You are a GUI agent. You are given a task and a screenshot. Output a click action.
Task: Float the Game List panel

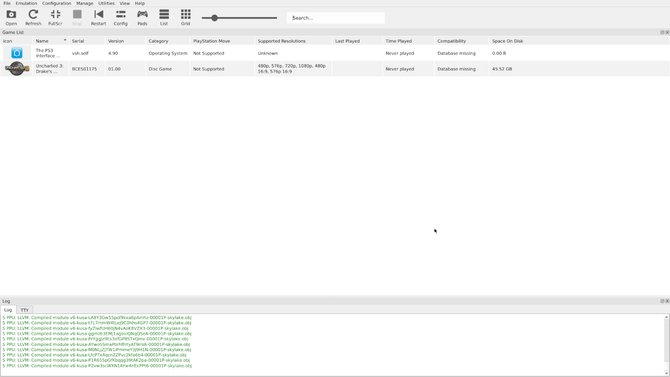662,32
